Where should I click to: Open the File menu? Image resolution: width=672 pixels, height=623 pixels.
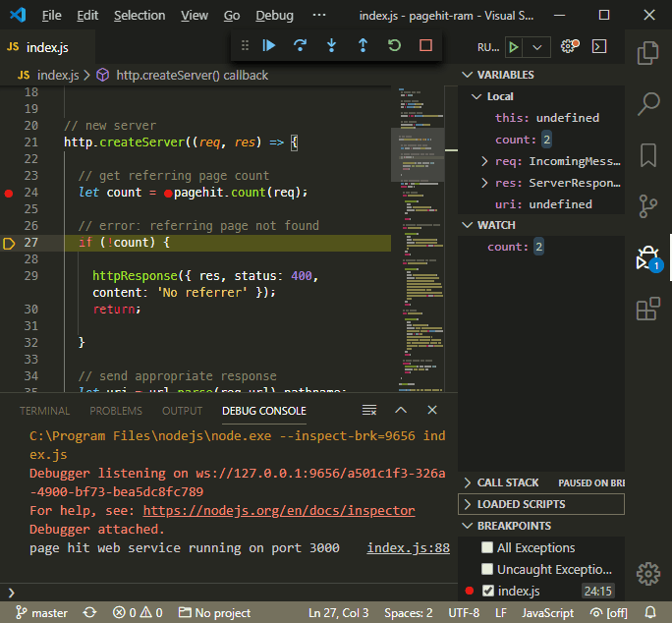[51, 16]
